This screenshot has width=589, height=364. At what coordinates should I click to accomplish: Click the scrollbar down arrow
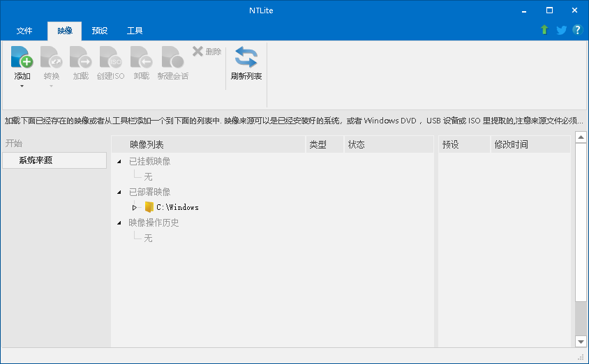click(x=581, y=342)
